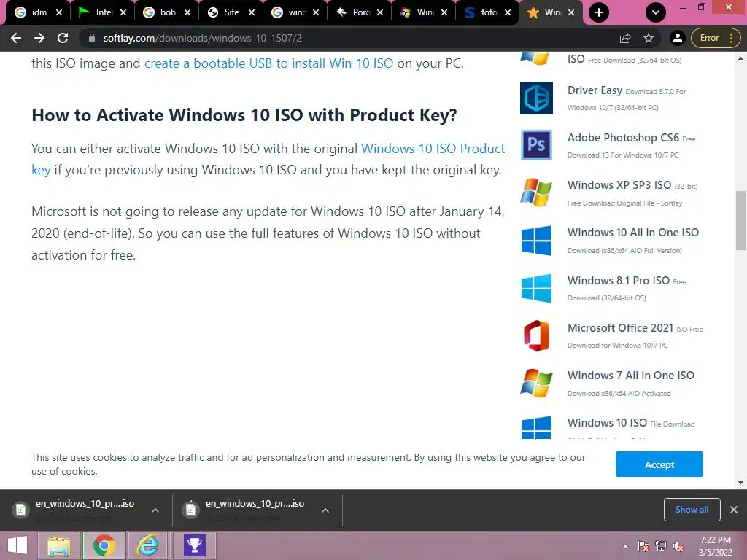
Task: Open Windows 10 ISO File Download link
Action: (x=631, y=423)
